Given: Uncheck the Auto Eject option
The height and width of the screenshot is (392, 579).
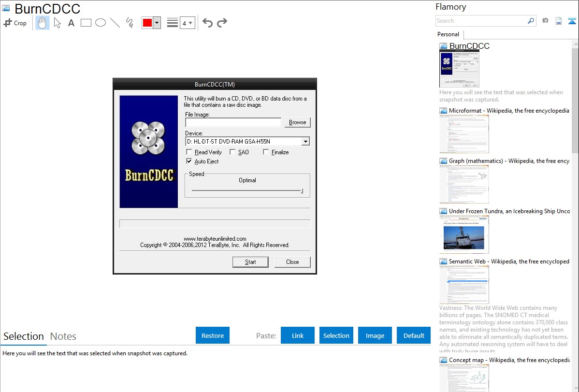Looking at the screenshot, I should pyautogui.click(x=189, y=161).
